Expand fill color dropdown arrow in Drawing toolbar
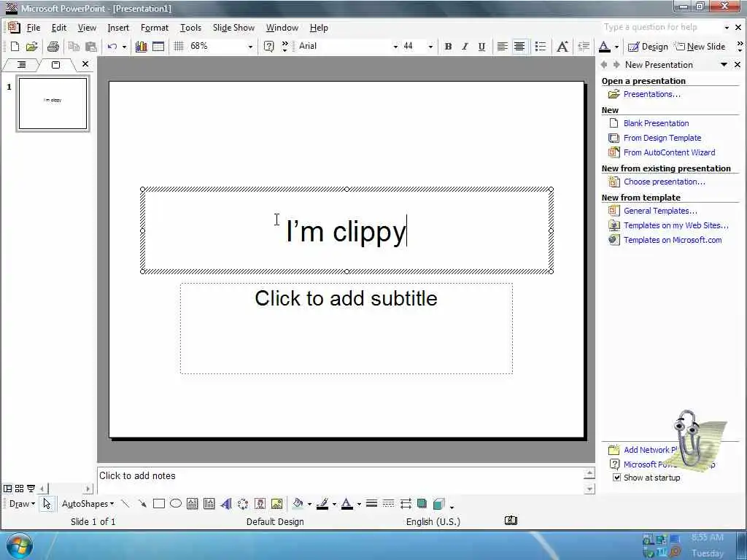Screen dimensions: 747x560 [x=309, y=505]
